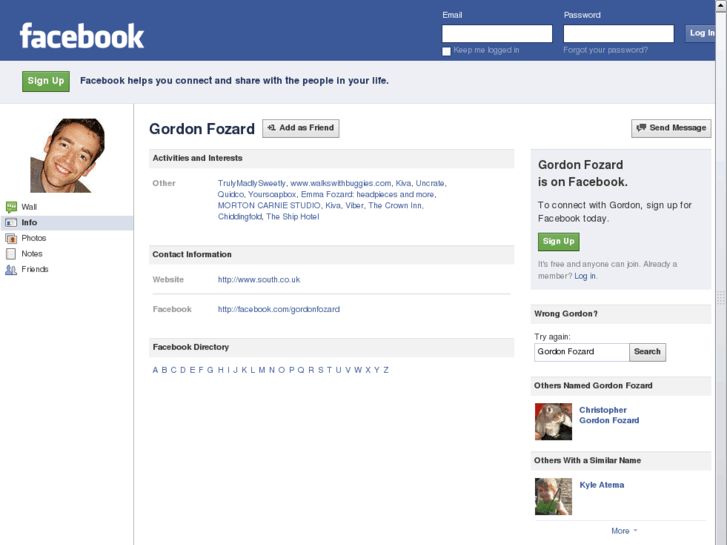
Task: Click Add as Friend button
Action: (300, 128)
